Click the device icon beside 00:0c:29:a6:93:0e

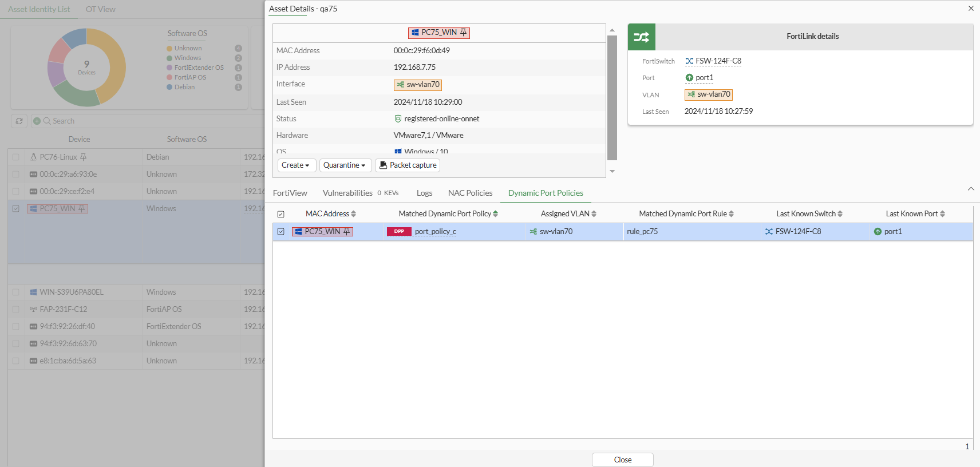33,175
